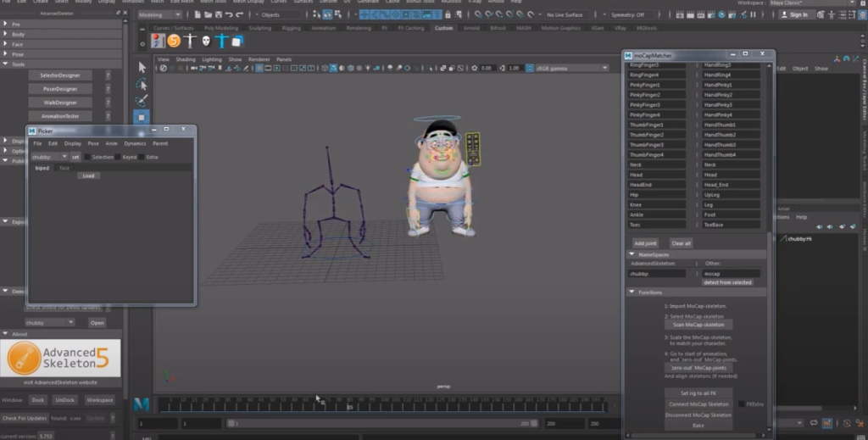Open the sRGB gamma dropdown
This screenshot has width=868, height=440.
(571, 68)
